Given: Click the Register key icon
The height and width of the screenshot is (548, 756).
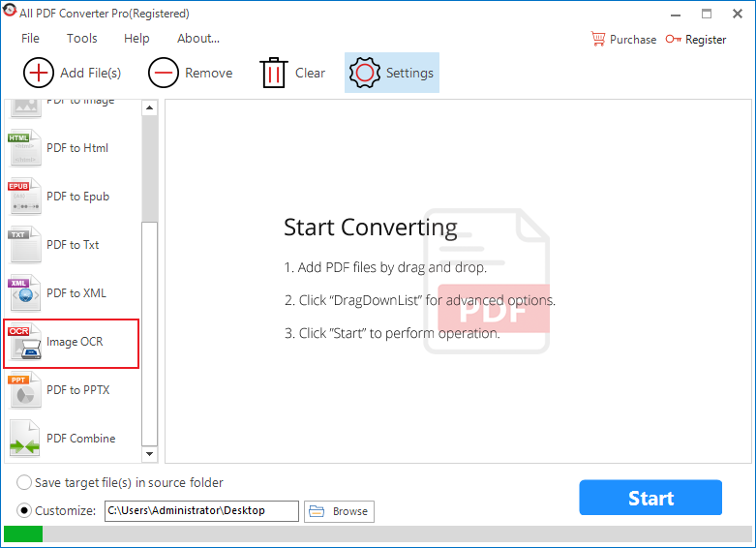Looking at the screenshot, I should point(673,39).
